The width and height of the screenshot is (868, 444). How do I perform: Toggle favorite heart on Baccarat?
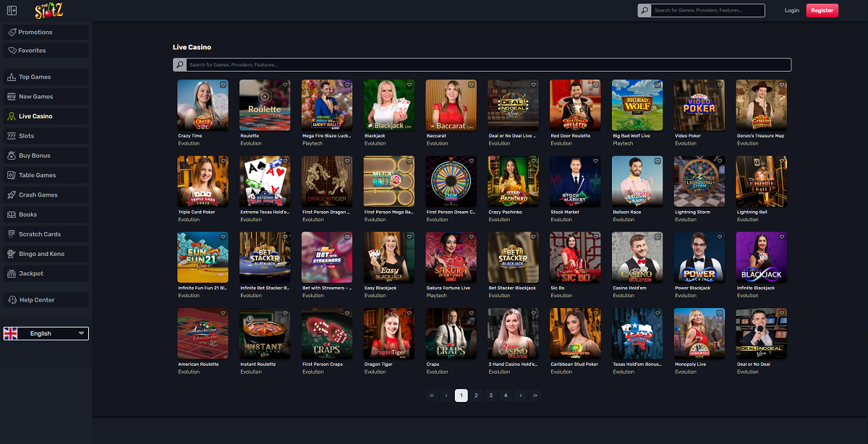472,85
